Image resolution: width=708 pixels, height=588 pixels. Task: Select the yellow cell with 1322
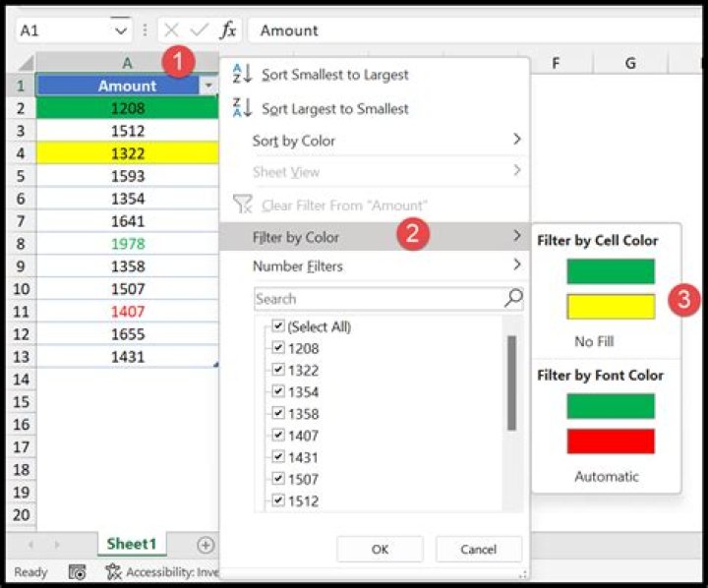[x=127, y=153]
